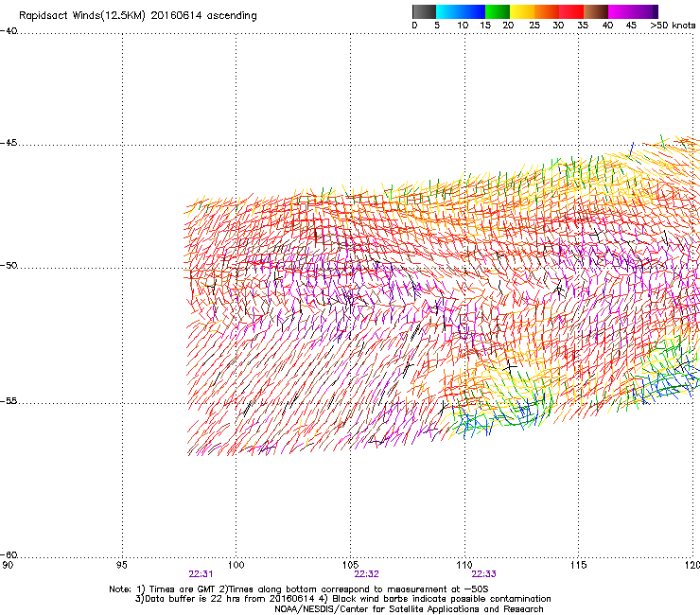Click the legend tick label 40
This screenshot has height=615, width=700.
tap(608, 26)
